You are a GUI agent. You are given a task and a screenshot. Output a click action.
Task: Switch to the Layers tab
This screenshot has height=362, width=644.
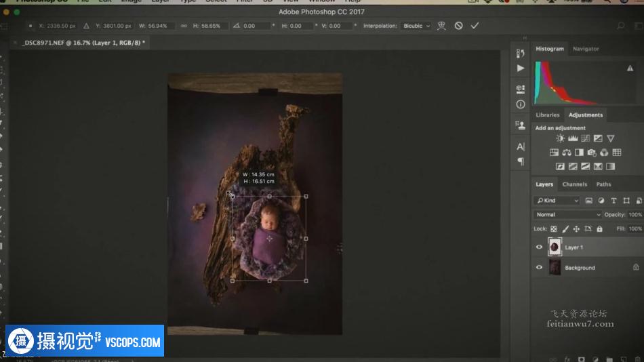(544, 184)
